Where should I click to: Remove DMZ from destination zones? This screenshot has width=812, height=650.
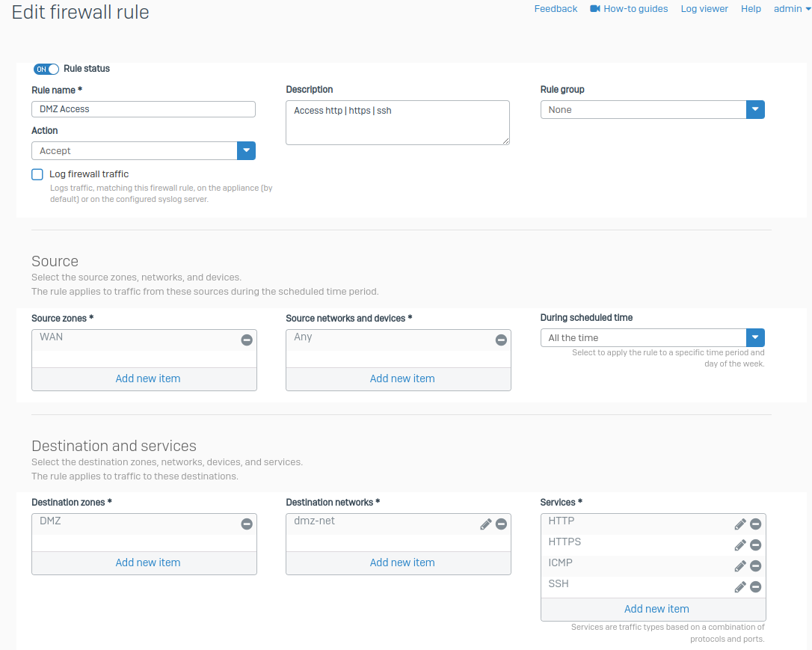point(247,524)
